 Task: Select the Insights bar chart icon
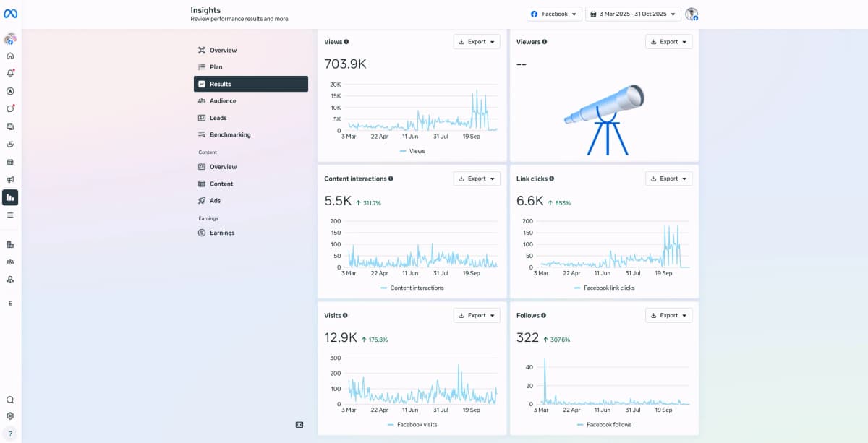[x=10, y=197]
